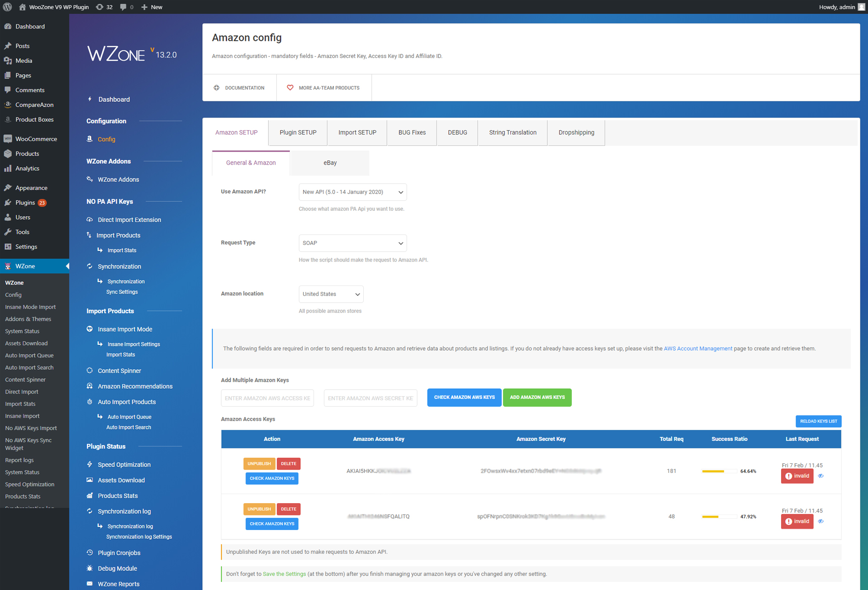
Task: Open the admin user avatar
Action: (x=861, y=7)
